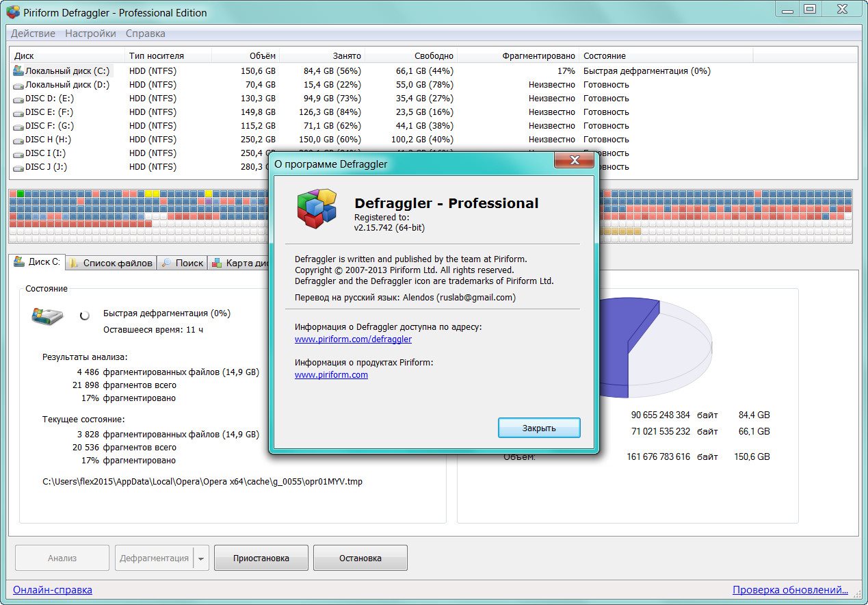Select the Быстрая дефрагментация (0%) cell in drive list

coord(646,71)
